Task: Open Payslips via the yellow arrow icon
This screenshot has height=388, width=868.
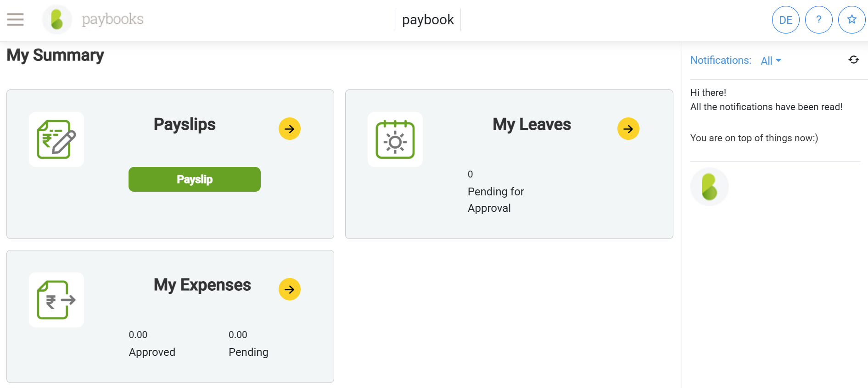Action: (x=289, y=128)
